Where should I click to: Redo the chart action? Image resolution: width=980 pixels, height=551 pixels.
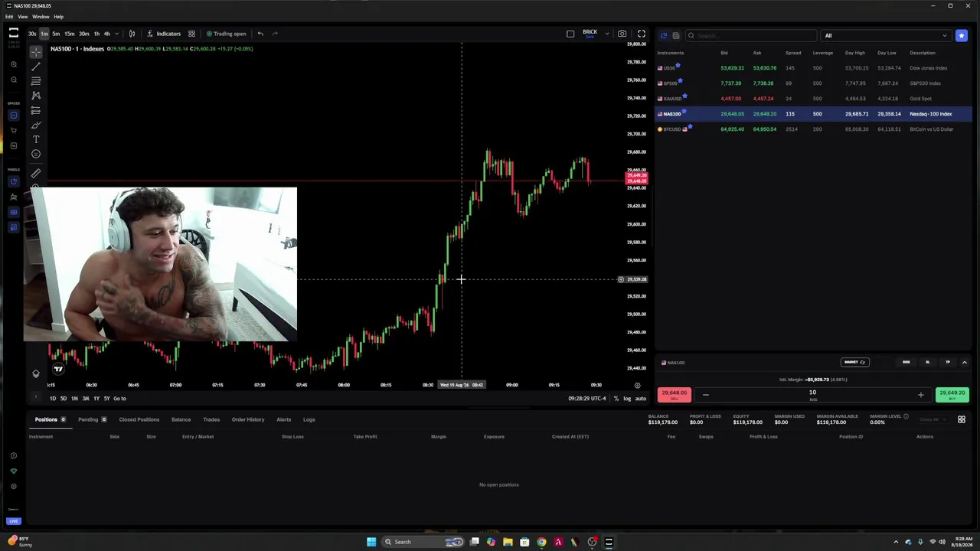click(276, 34)
